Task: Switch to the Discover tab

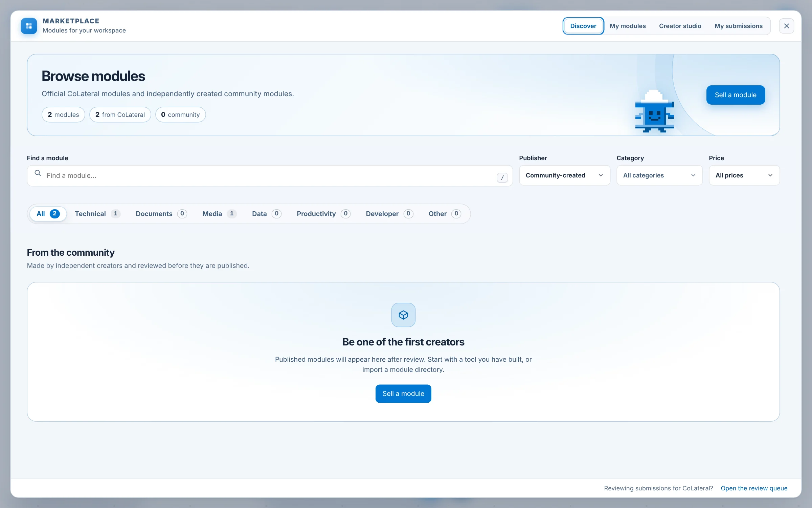Action: pos(583,26)
